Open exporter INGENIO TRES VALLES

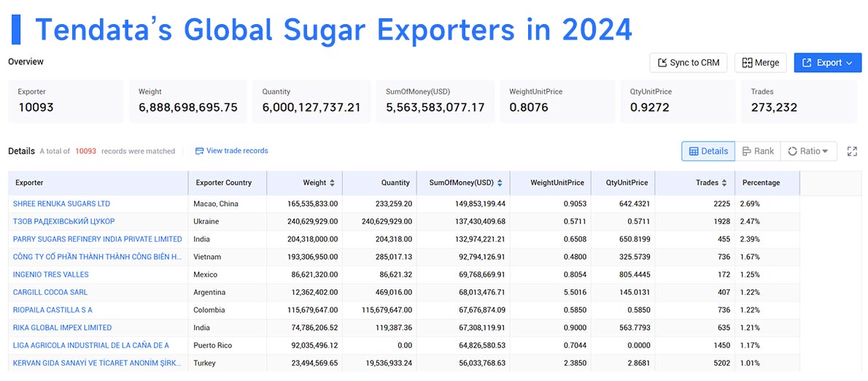(51, 274)
